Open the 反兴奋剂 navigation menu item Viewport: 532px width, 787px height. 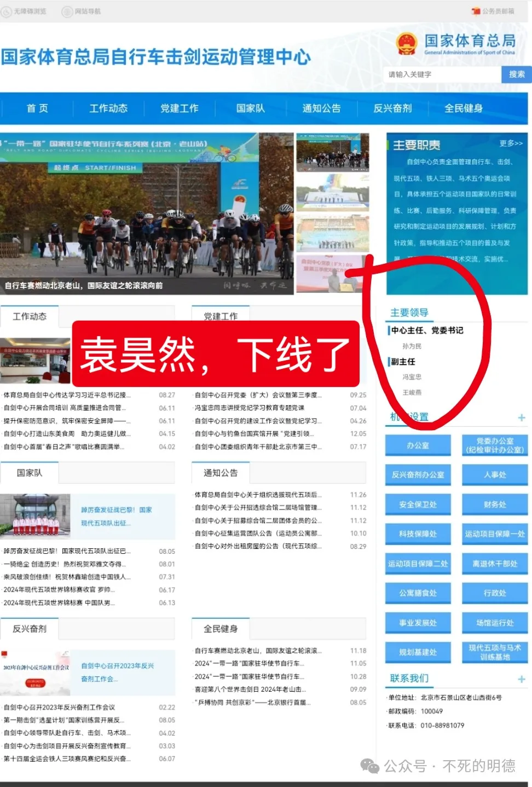[392, 108]
